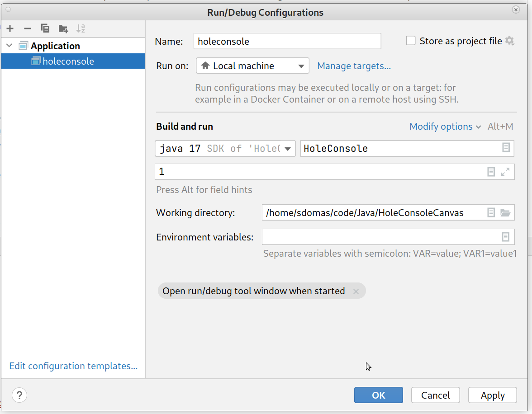The width and height of the screenshot is (532, 414).
Task: Remove the Open run/debug tool window option
Action: click(356, 292)
